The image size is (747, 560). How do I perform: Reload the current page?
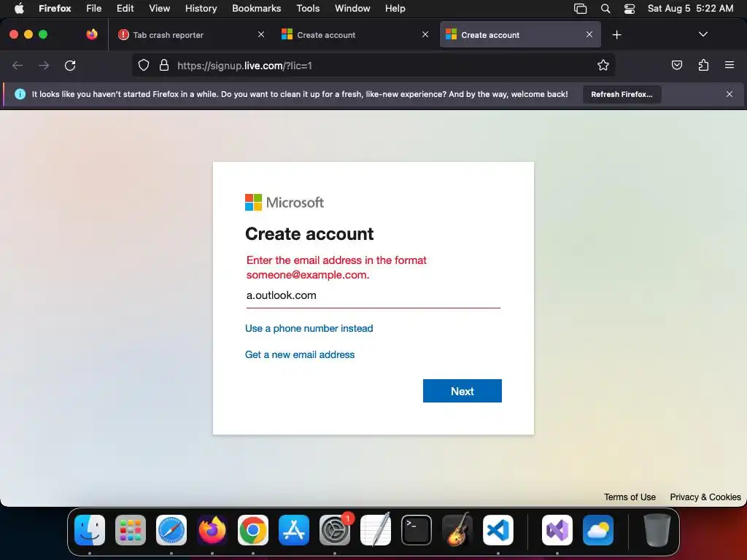[x=70, y=65]
